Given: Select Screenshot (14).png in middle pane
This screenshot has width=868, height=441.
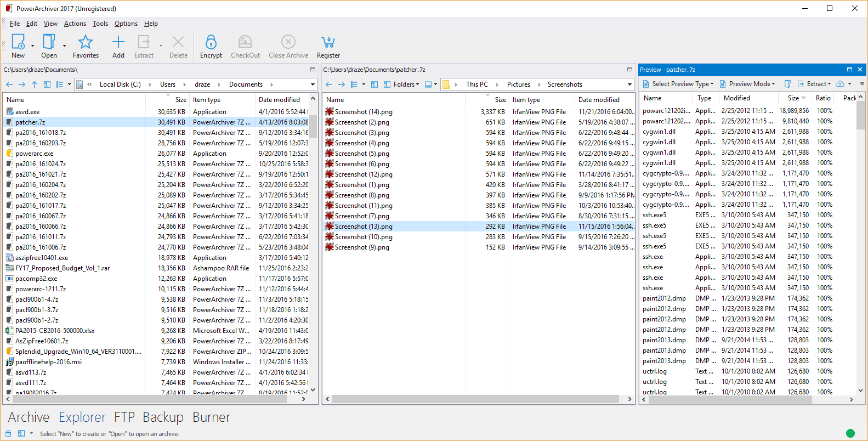Looking at the screenshot, I should click(364, 112).
